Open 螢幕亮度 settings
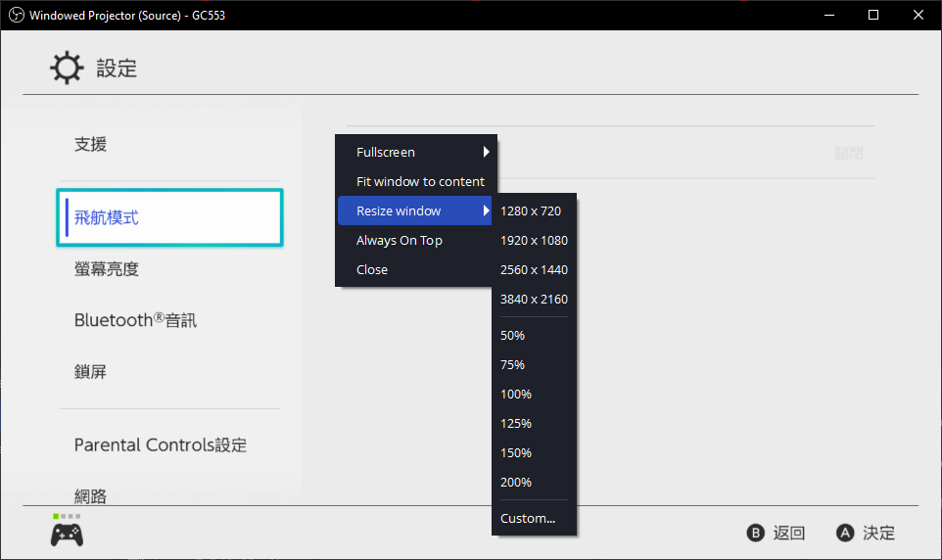 107,268
